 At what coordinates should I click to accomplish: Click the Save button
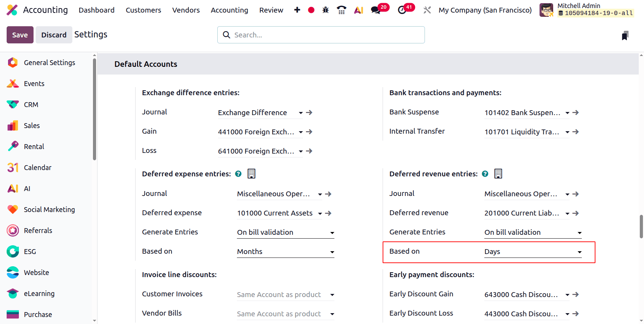[20, 35]
